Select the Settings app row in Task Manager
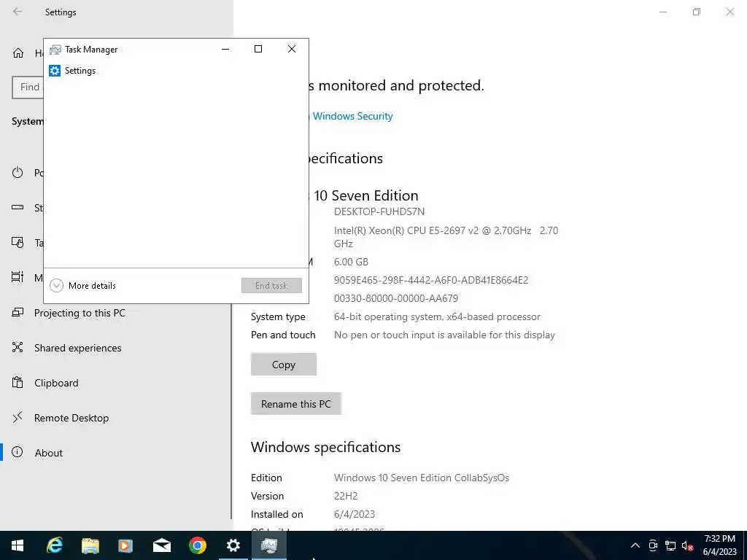This screenshot has height=560, width=747. [176, 71]
